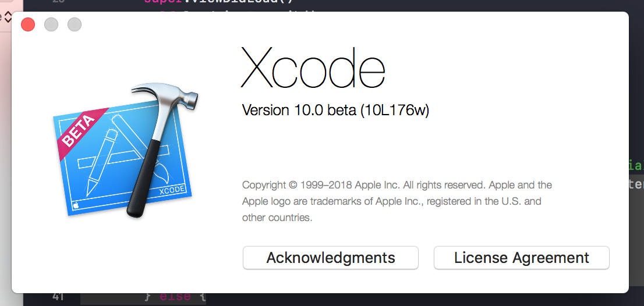Image resolution: width=644 pixels, height=306 pixels.
Task: Close the About Xcode window
Action: click(x=28, y=24)
